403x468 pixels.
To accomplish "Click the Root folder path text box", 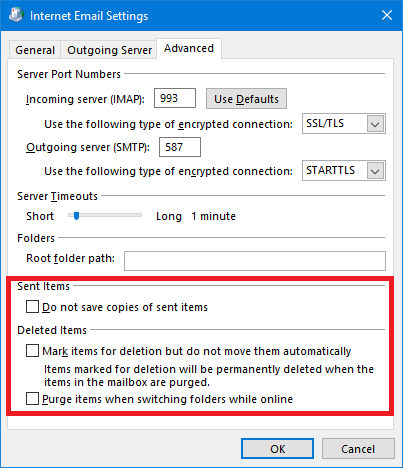I will pyautogui.click(x=255, y=261).
